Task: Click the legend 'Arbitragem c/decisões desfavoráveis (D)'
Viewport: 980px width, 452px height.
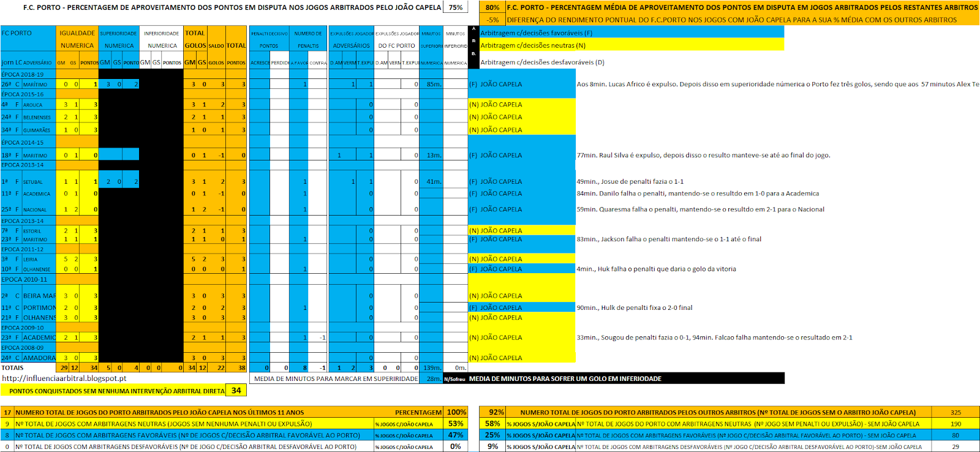Action: pos(542,62)
